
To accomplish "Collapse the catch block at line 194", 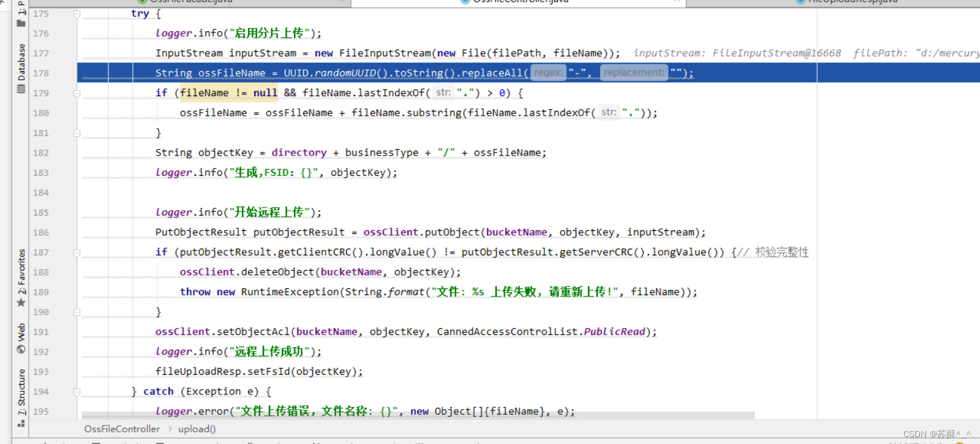I will point(77,391).
